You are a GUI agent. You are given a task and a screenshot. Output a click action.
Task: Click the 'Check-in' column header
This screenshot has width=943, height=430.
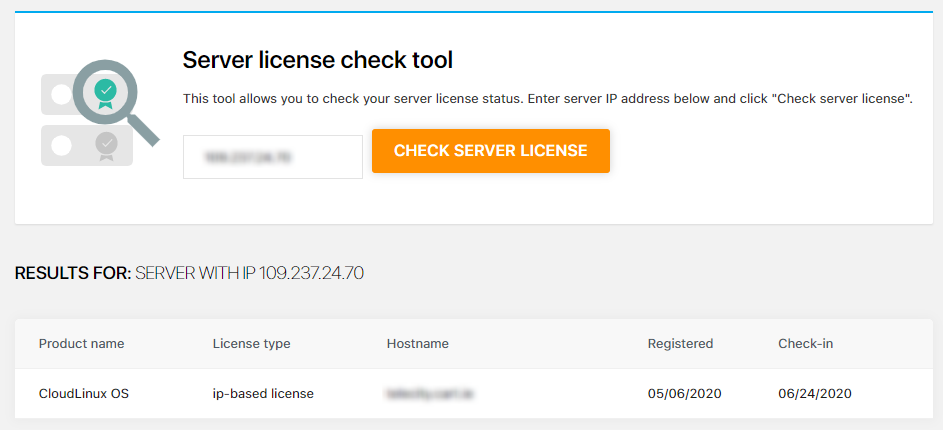806,344
